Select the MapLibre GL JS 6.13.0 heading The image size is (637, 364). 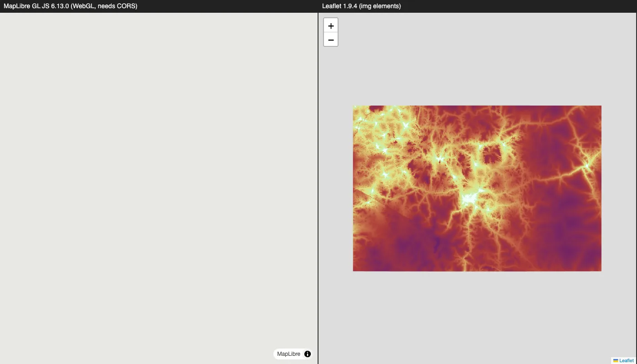click(x=71, y=6)
